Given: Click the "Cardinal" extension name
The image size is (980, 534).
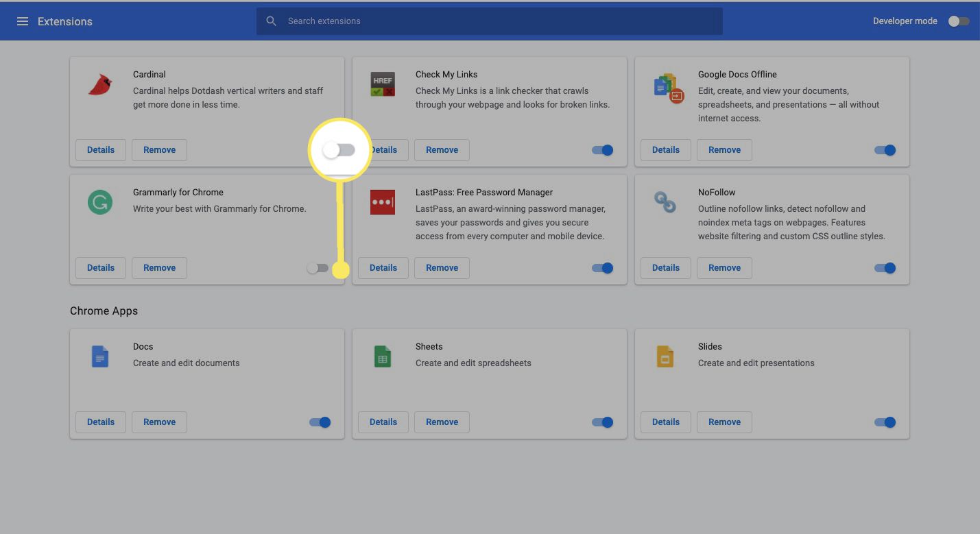Looking at the screenshot, I should tap(150, 74).
